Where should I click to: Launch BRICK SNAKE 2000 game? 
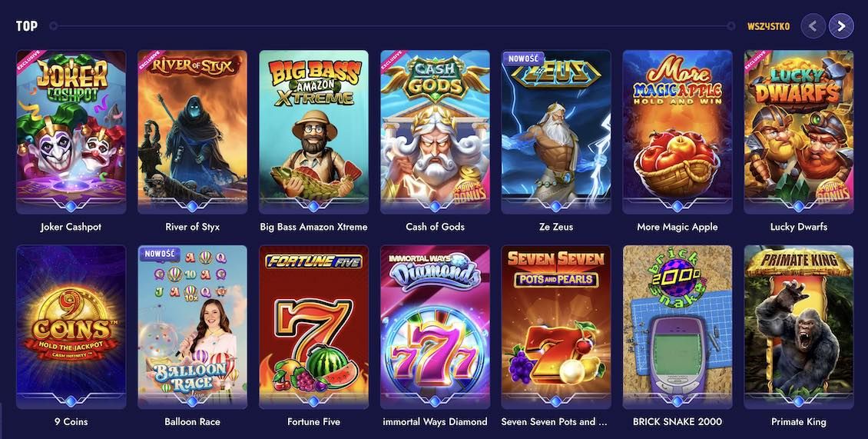[677, 327]
